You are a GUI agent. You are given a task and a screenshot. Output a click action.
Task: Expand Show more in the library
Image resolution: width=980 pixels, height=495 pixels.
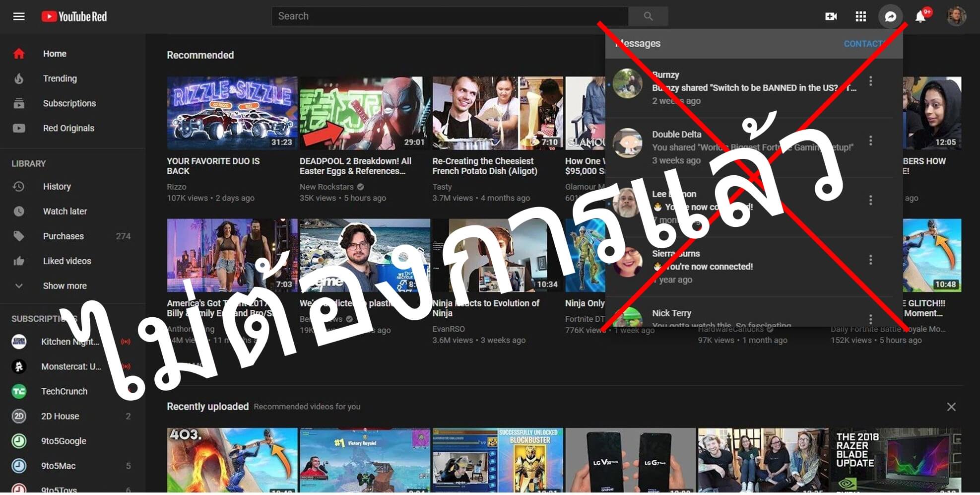click(72, 286)
